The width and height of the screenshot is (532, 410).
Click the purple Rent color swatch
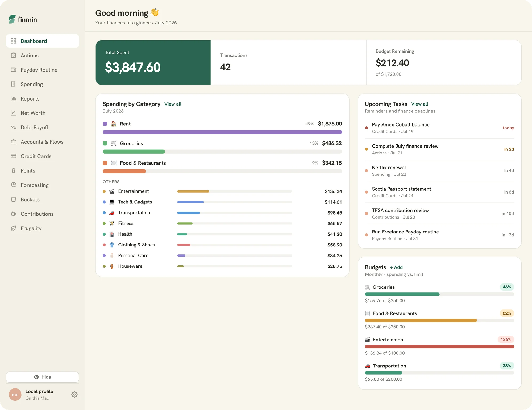[105, 124]
